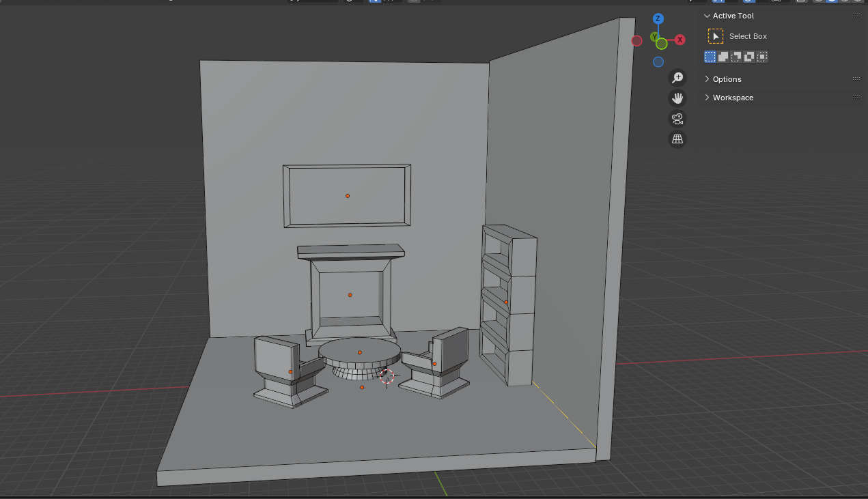The width and height of the screenshot is (868, 499).
Task: Click the blue Z axis on the navigation gizmo
Action: 658,19
